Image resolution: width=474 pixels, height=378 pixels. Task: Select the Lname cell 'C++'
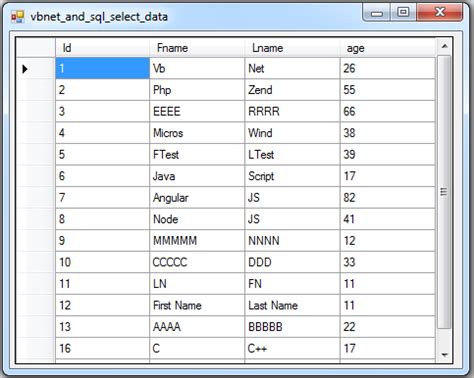(x=292, y=348)
